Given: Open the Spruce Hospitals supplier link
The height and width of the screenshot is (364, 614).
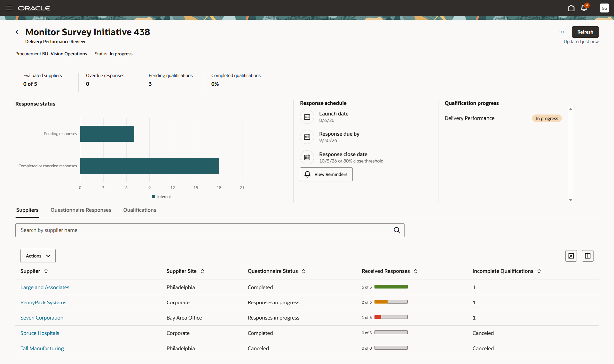Looking at the screenshot, I should pyautogui.click(x=40, y=333).
